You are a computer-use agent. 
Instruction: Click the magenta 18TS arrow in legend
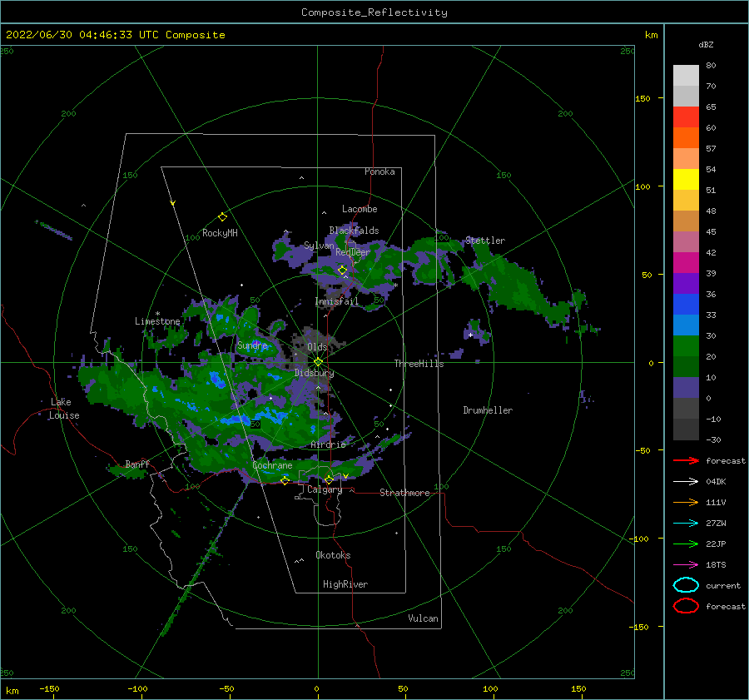(x=686, y=565)
